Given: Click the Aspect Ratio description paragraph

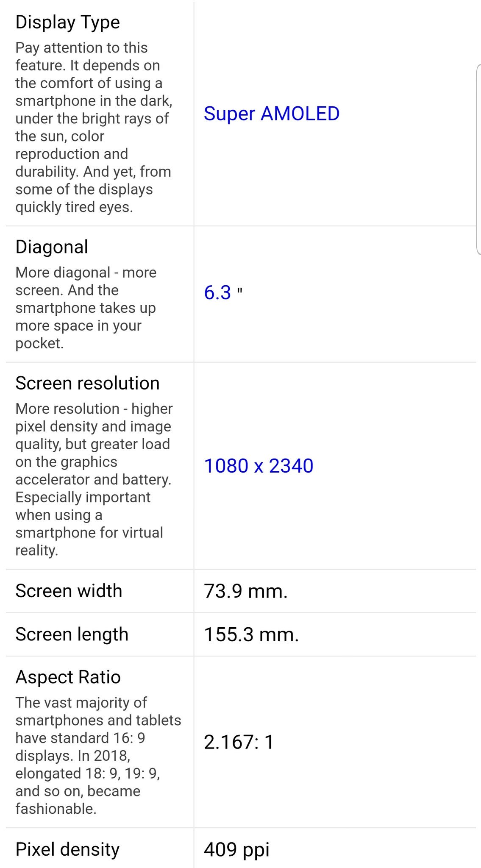Looking at the screenshot, I should [x=97, y=755].
